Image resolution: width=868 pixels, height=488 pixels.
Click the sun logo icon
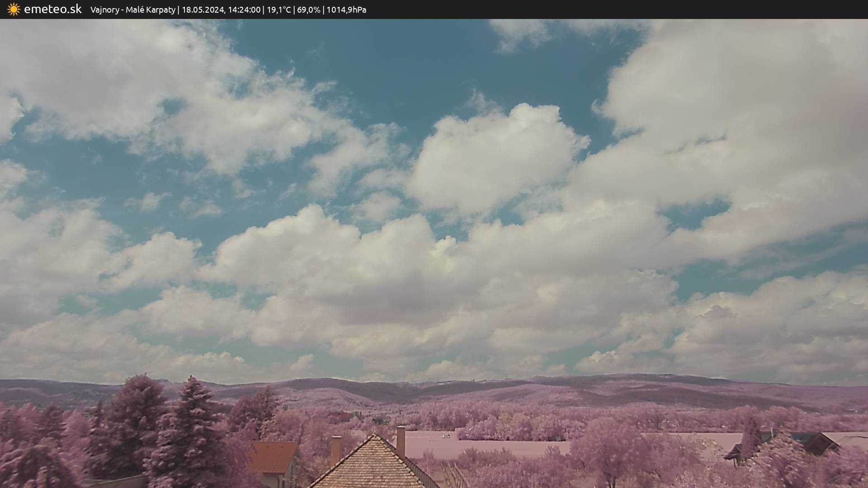[x=14, y=9]
